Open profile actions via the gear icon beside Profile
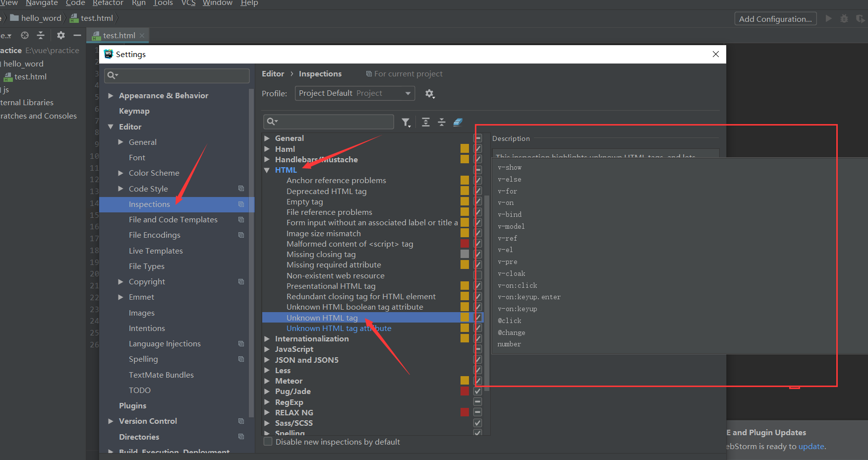The image size is (868, 460). click(430, 93)
